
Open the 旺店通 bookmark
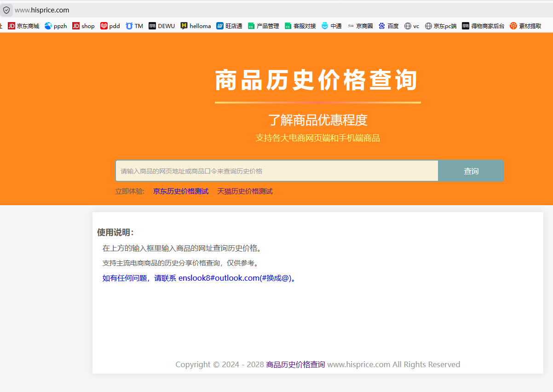tap(229, 26)
